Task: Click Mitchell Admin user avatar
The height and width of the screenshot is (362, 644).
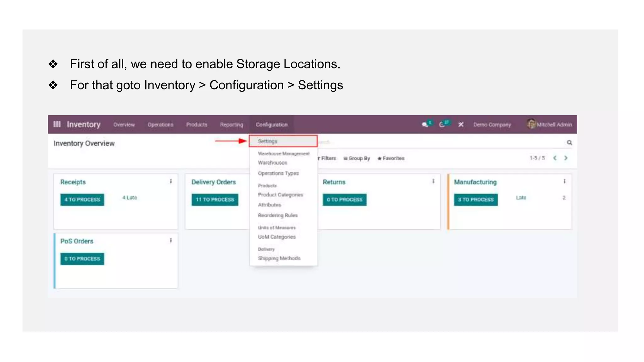Action: point(531,124)
